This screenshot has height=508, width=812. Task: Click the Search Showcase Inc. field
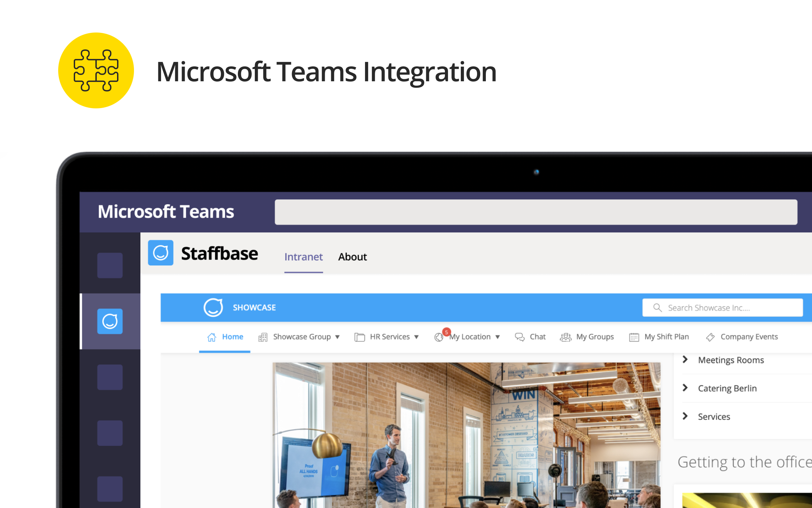click(723, 308)
